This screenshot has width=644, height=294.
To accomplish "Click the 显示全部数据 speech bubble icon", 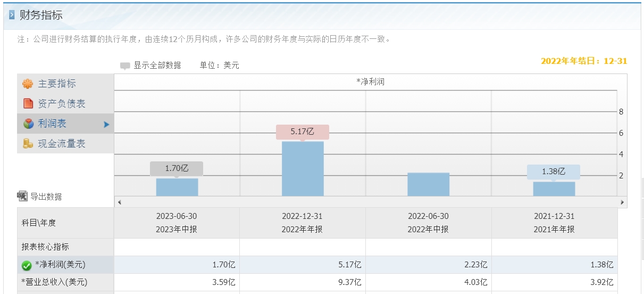I will tap(125, 66).
